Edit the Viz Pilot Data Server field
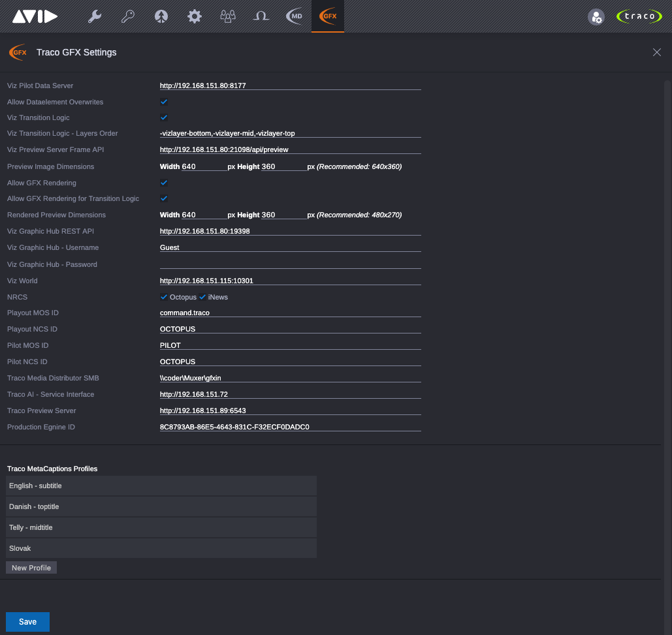672x635 pixels. coord(290,85)
